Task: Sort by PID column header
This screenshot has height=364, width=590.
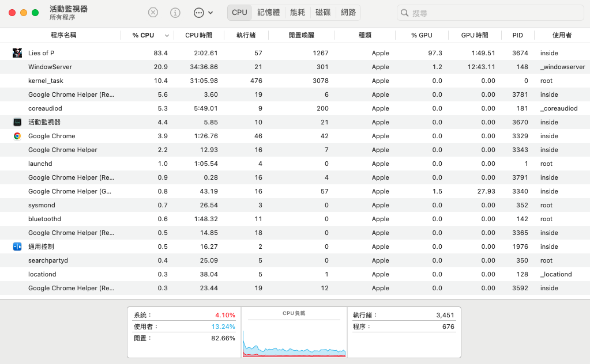Action: tap(518, 35)
